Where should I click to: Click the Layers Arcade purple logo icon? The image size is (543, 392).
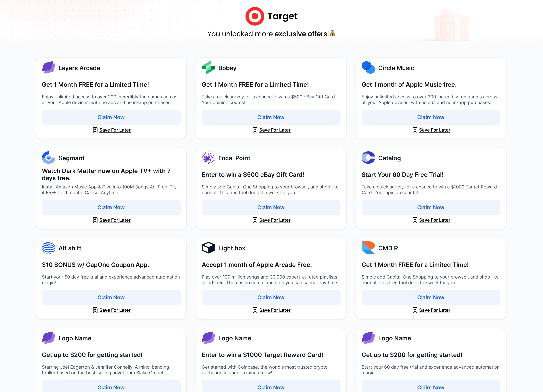(49, 68)
